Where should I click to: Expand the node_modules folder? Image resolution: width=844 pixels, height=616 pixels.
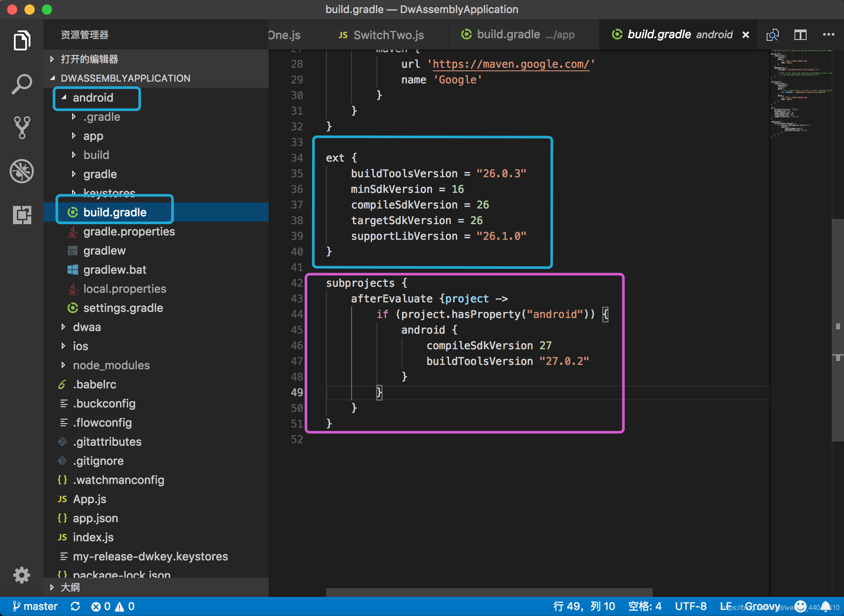(x=156, y=365)
